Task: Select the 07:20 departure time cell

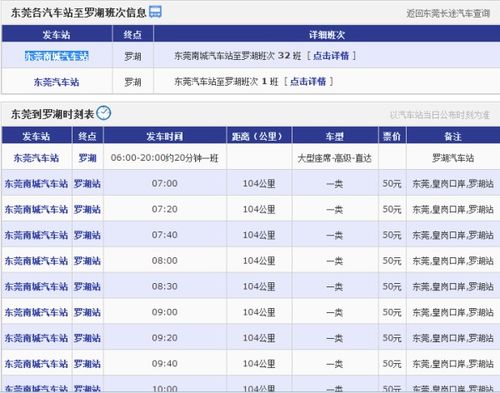Action: click(x=165, y=209)
